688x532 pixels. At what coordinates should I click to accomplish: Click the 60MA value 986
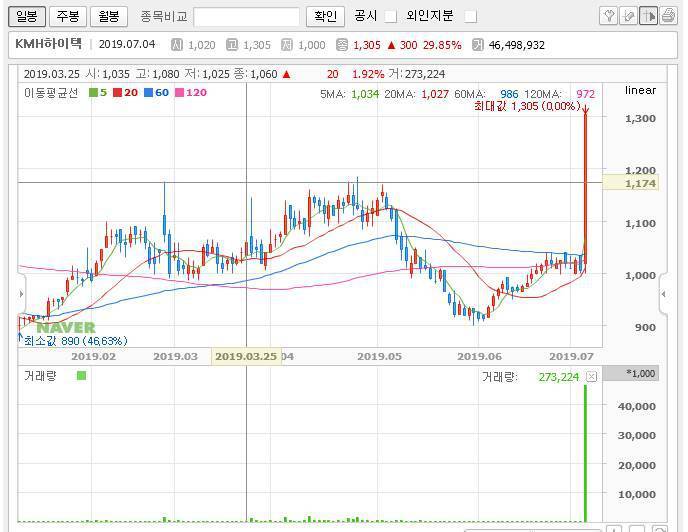(509, 94)
